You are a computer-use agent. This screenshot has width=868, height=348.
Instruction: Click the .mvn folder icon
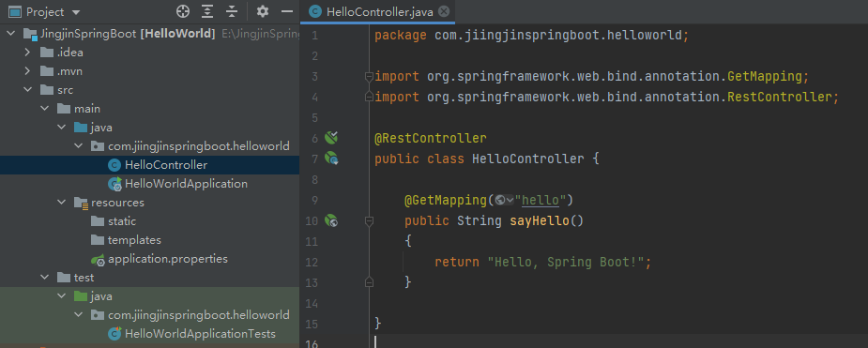[47, 71]
